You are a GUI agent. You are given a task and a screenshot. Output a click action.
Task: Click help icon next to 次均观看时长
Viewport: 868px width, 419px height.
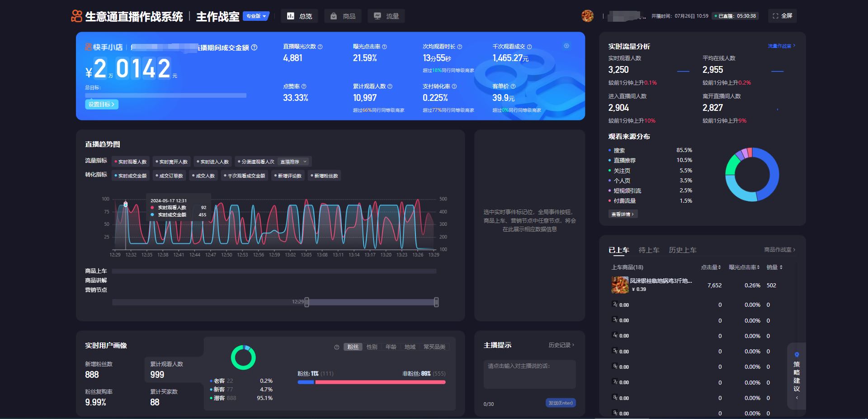point(460,47)
